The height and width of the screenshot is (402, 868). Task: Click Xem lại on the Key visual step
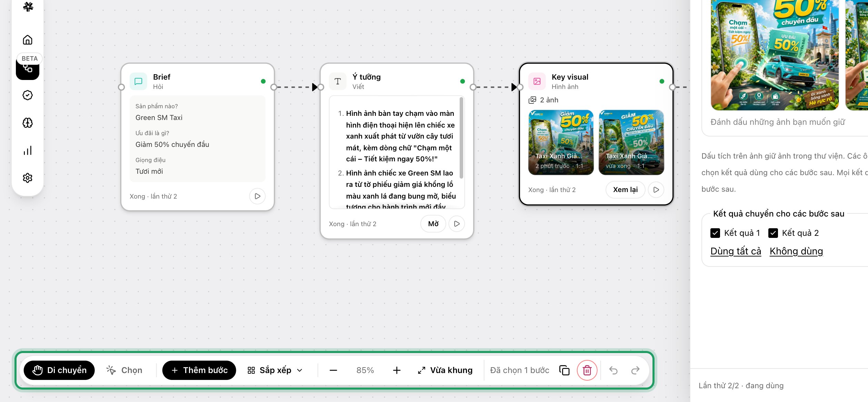(625, 190)
